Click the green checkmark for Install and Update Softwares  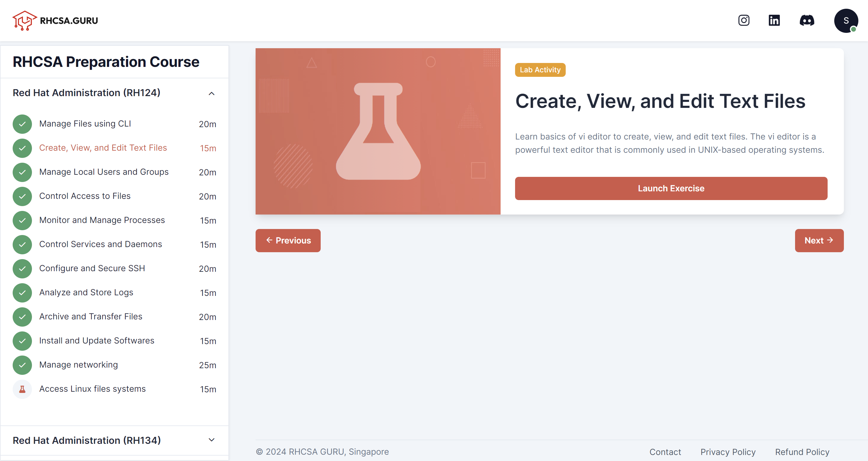(x=22, y=341)
